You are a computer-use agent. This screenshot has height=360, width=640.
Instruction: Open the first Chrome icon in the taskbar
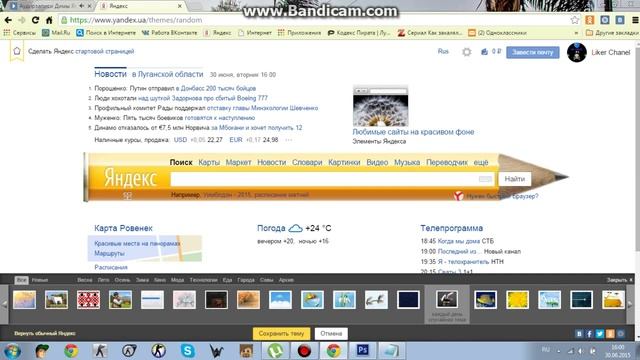point(71,351)
